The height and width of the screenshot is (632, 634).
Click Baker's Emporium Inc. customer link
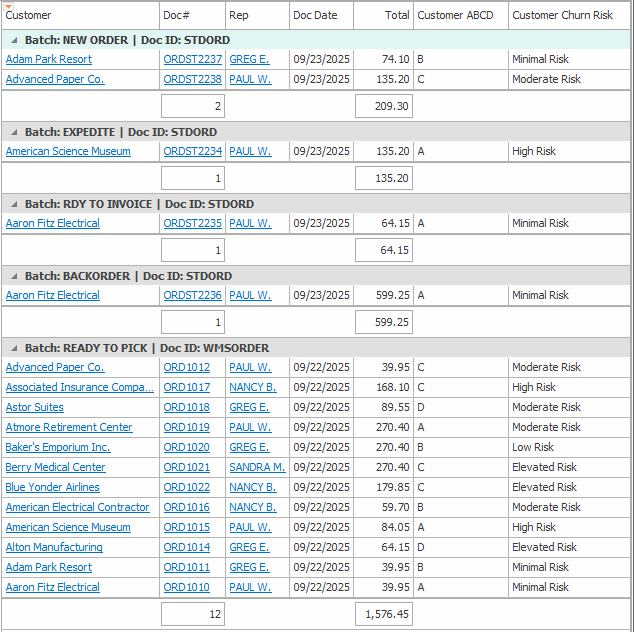click(x=57, y=447)
